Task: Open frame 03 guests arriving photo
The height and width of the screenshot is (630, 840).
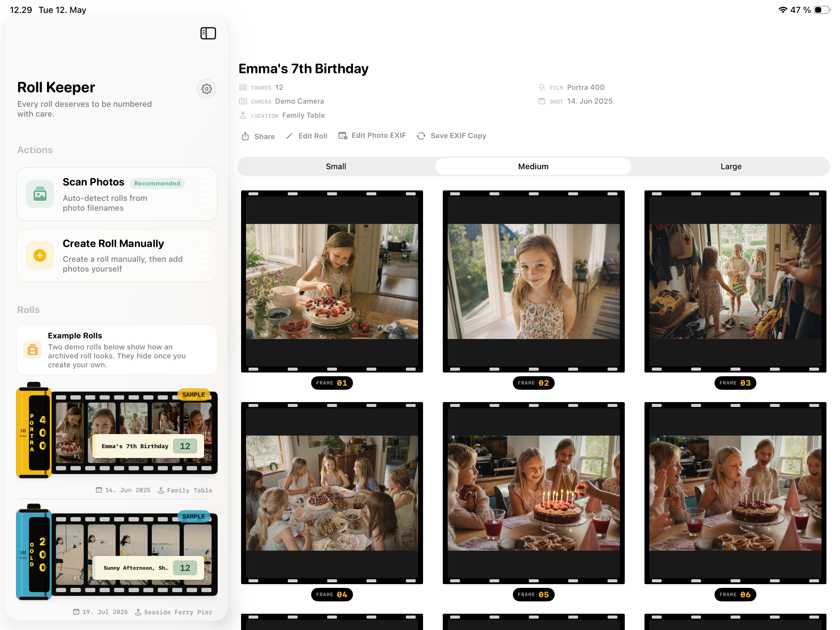Action: coord(735,281)
